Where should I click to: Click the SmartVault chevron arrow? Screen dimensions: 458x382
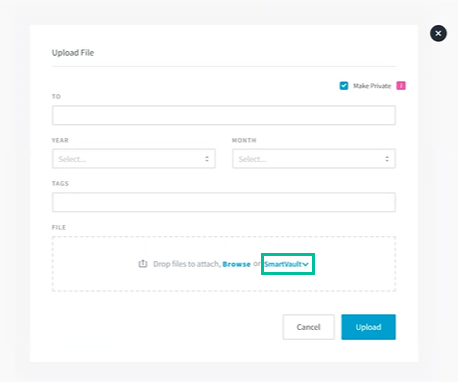(305, 264)
